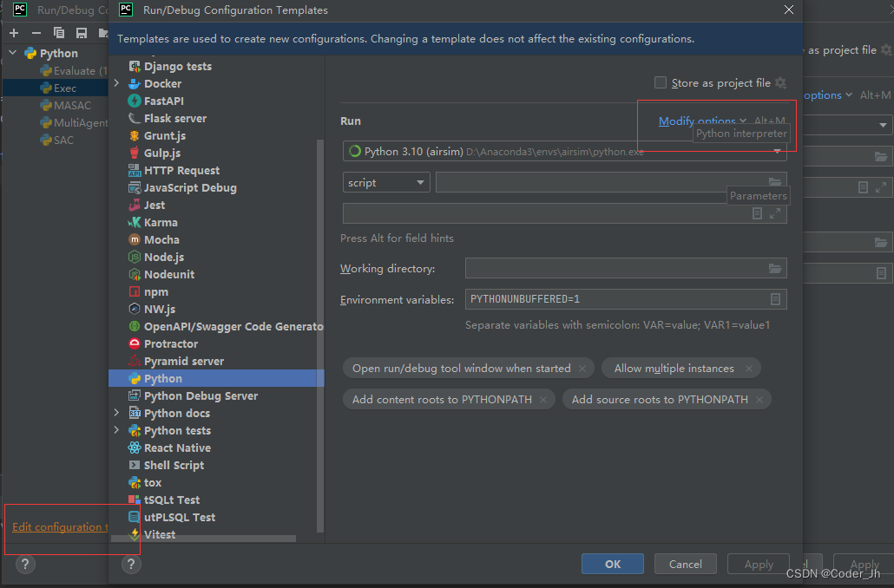This screenshot has height=588, width=894.
Task: Open Store as project file gear settings
Action: coord(780,82)
